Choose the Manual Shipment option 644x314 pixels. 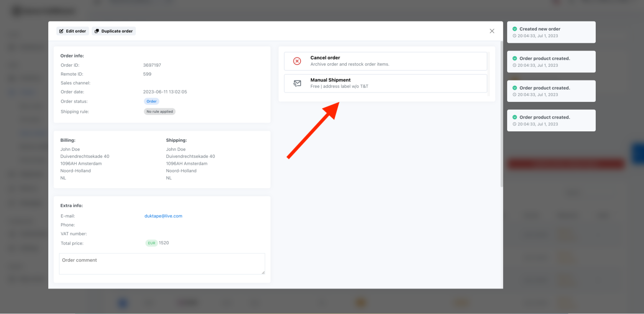point(385,83)
